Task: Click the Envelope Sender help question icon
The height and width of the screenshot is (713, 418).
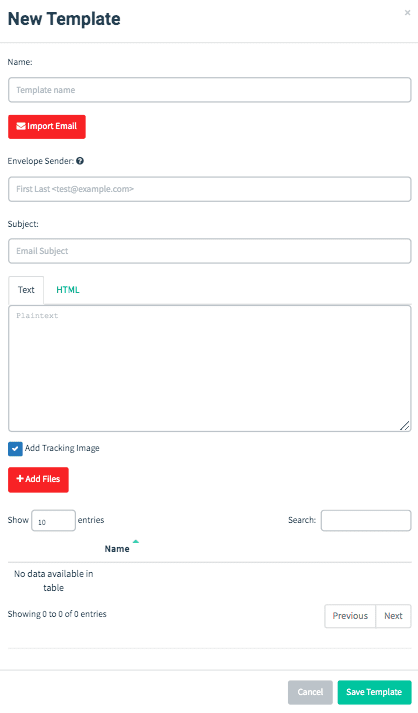Action: click(80, 161)
